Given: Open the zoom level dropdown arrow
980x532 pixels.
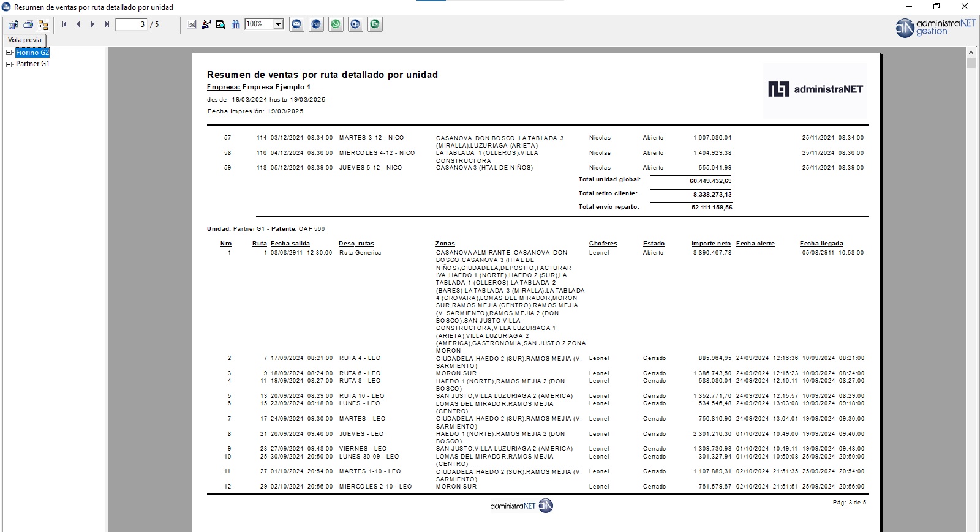Looking at the screenshot, I should tap(278, 24).
